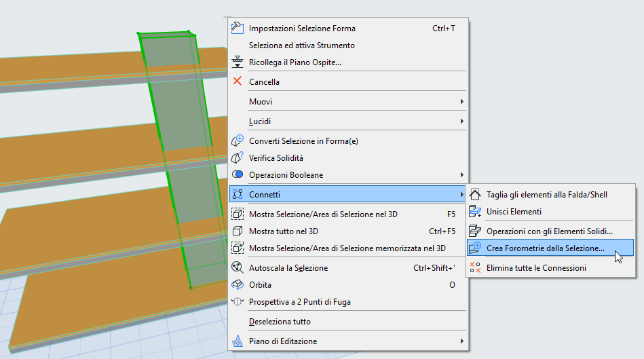The width and height of the screenshot is (644, 359).
Task: Click the Piano di Editazione icon
Action: pyautogui.click(x=238, y=341)
